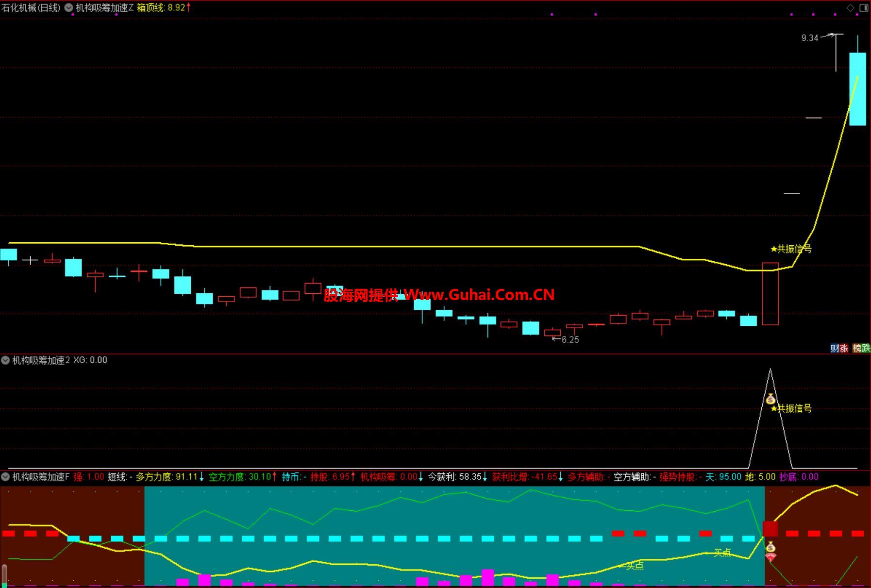Toggle the side panel icon in top-right corner
The width and height of the screenshot is (871, 588).
(x=864, y=8)
